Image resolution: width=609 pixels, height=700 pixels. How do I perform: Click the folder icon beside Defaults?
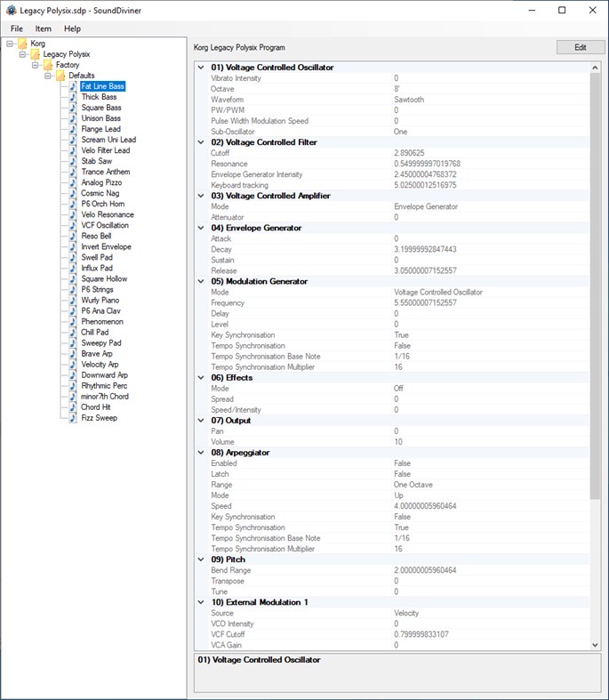60,76
